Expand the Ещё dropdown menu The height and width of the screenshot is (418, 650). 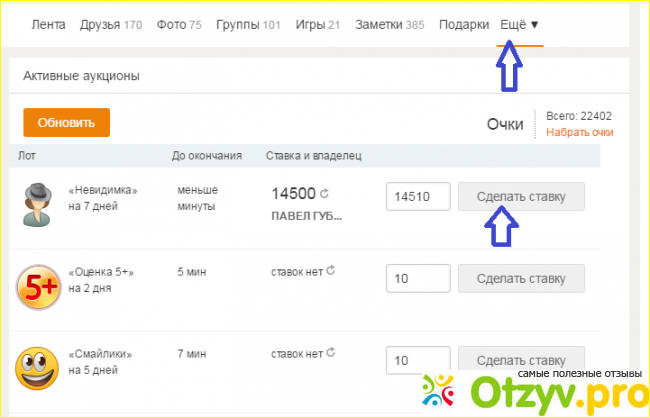coord(519,23)
